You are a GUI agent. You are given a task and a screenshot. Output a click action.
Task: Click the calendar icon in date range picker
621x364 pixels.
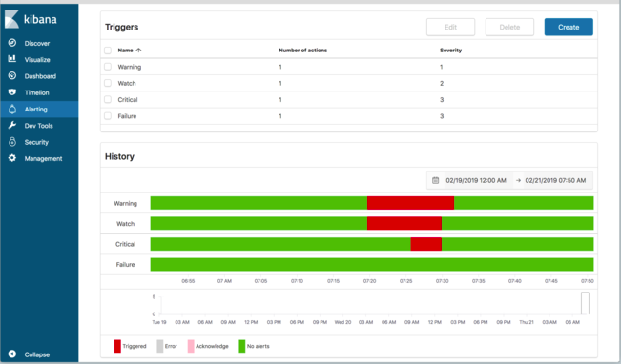[x=435, y=180]
